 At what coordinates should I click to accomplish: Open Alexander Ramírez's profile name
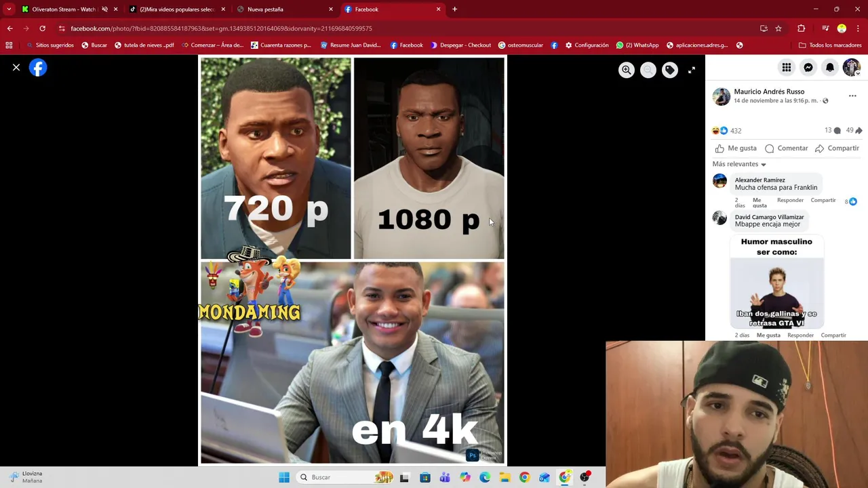pos(759,180)
